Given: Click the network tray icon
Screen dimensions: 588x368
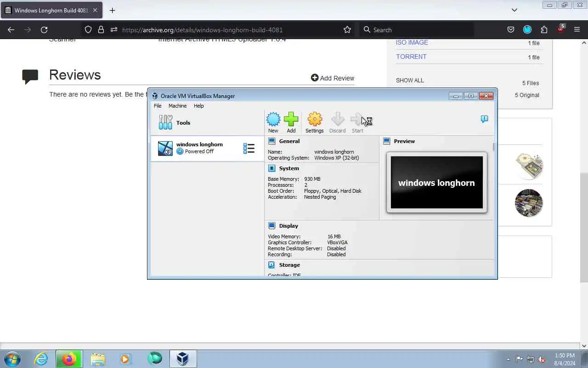Looking at the screenshot, I should (x=530, y=359).
